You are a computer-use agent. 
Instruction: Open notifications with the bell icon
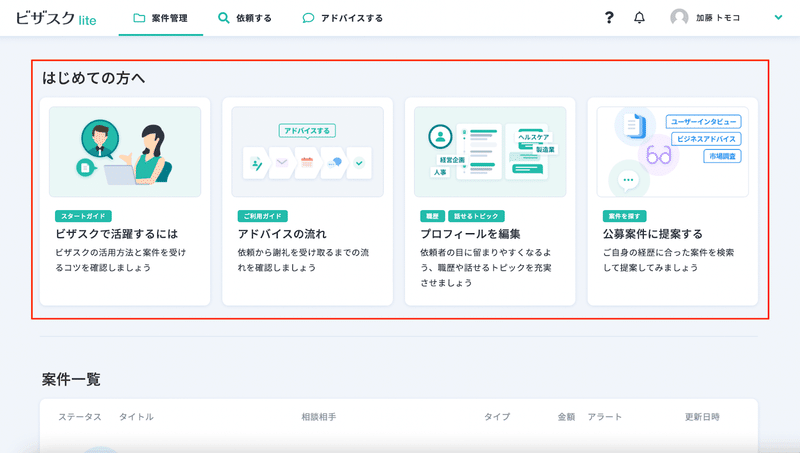coord(639,17)
